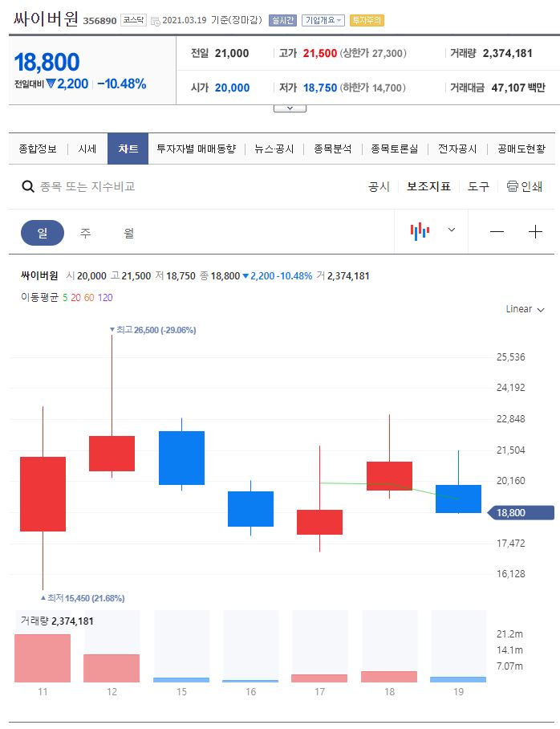Zoom out chart with minus button
Image resolution: width=560 pixels, height=729 pixels.
(497, 231)
